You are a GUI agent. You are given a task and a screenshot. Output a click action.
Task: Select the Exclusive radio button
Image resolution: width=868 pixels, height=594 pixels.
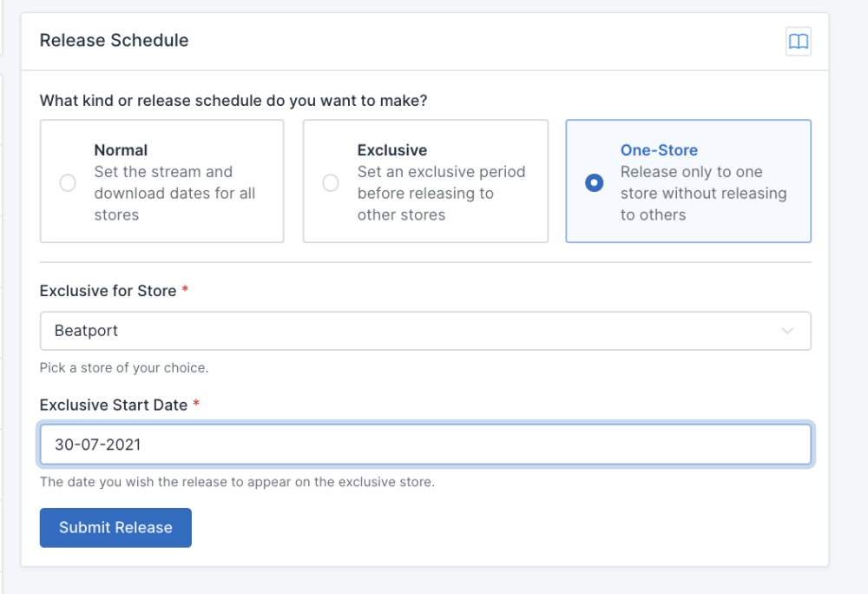331,183
